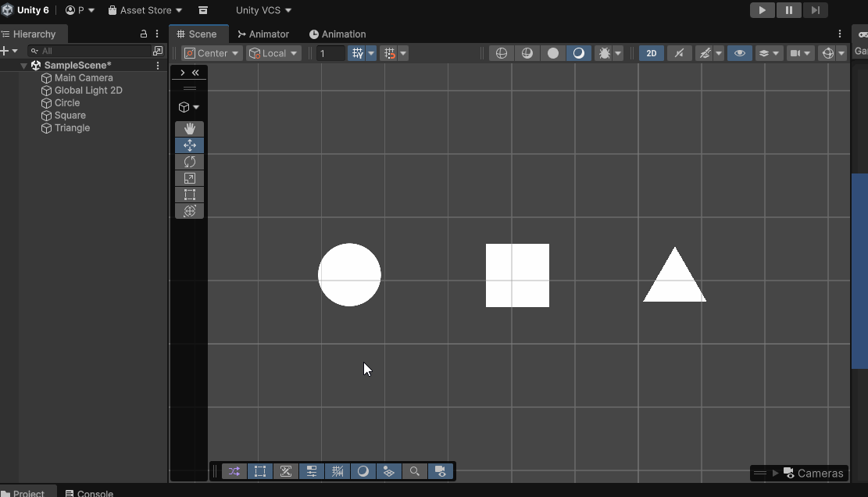Open Scene view three-dot menu
Screen dimensions: 868x497
tap(840, 34)
